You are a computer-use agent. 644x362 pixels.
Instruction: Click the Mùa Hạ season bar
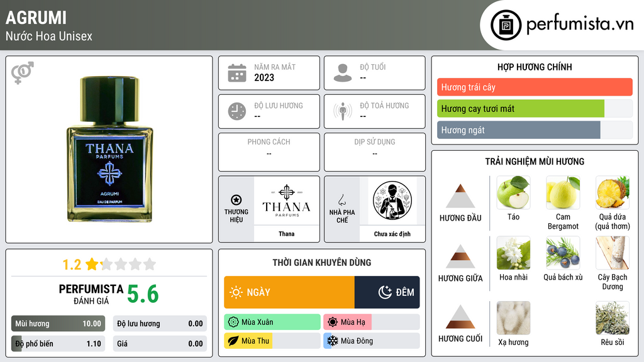372,322
